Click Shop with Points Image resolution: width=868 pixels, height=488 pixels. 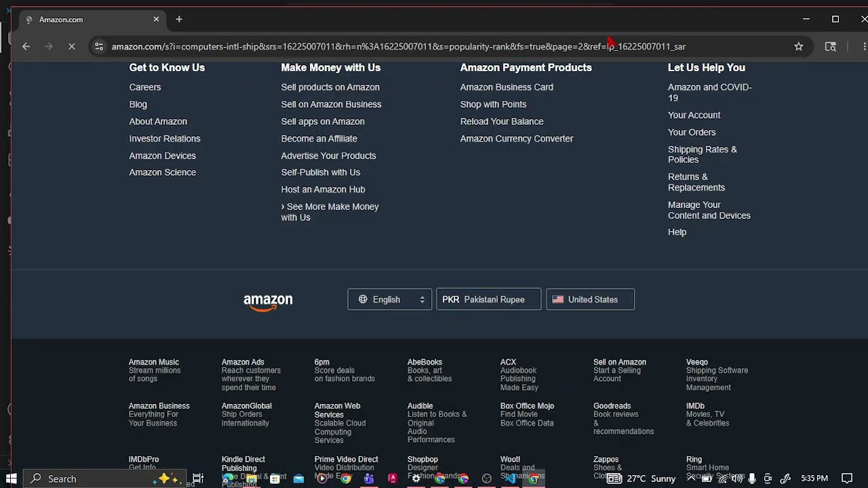493,104
